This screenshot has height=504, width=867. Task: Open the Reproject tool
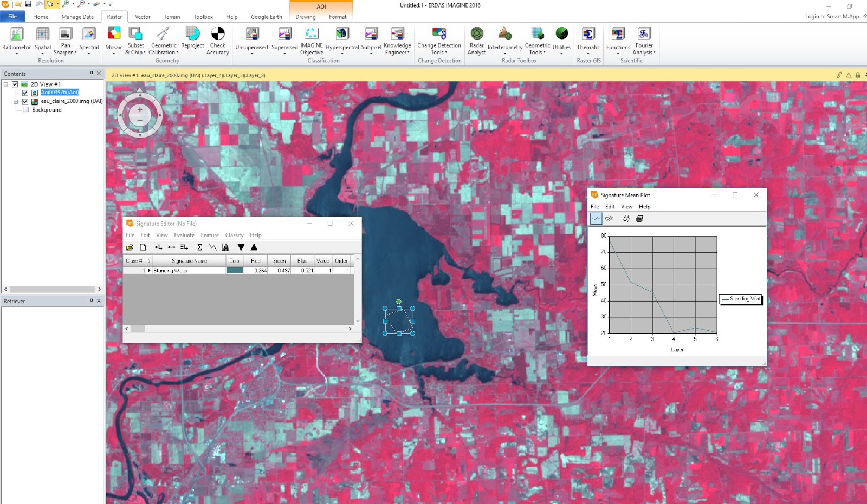click(x=192, y=38)
